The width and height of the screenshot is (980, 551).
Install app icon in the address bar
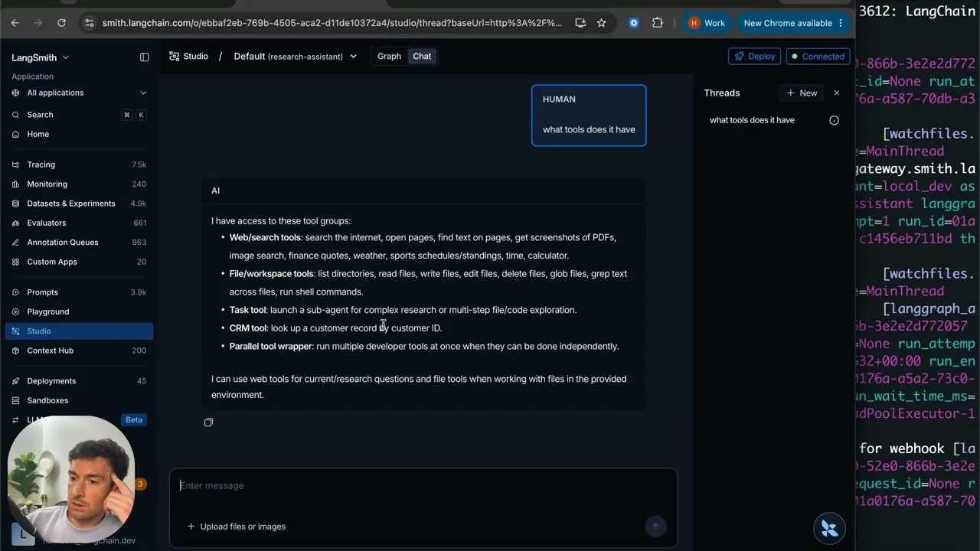[x=580, y=23]
